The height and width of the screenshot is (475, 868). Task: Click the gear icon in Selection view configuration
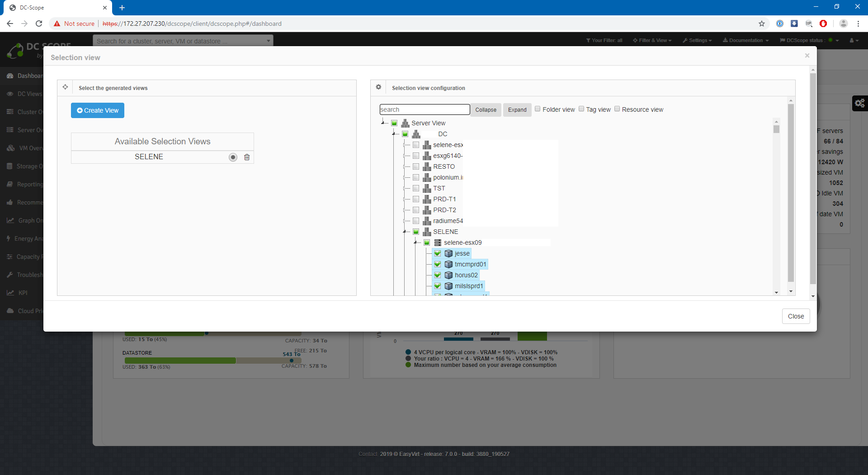(378, 87)
